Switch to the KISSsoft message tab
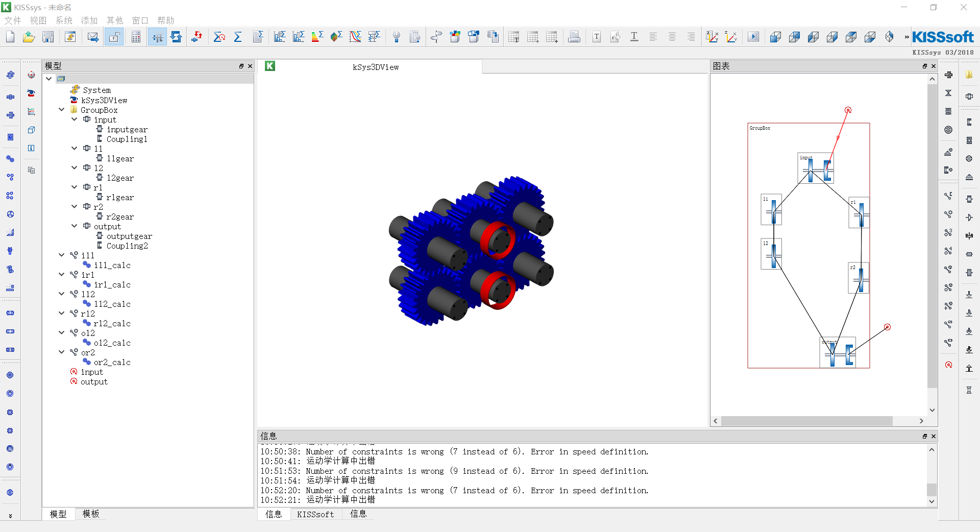This screenshot has height=532, width=980. click(x=315, y=514)
